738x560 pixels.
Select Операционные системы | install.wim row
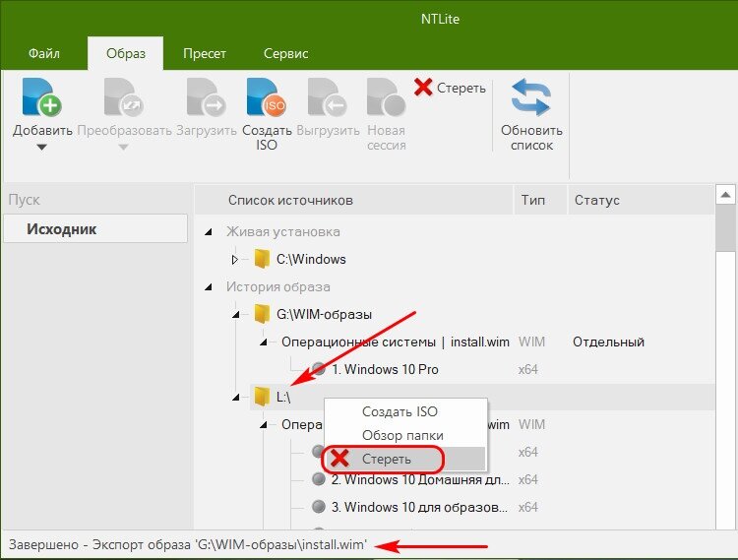point(395,342)
